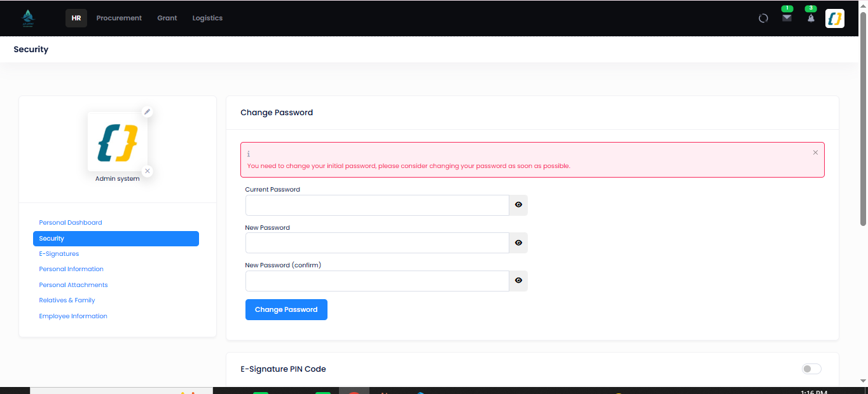
Task: Reveal the New Password with the eye icon
Action: [x=518, y=243]
